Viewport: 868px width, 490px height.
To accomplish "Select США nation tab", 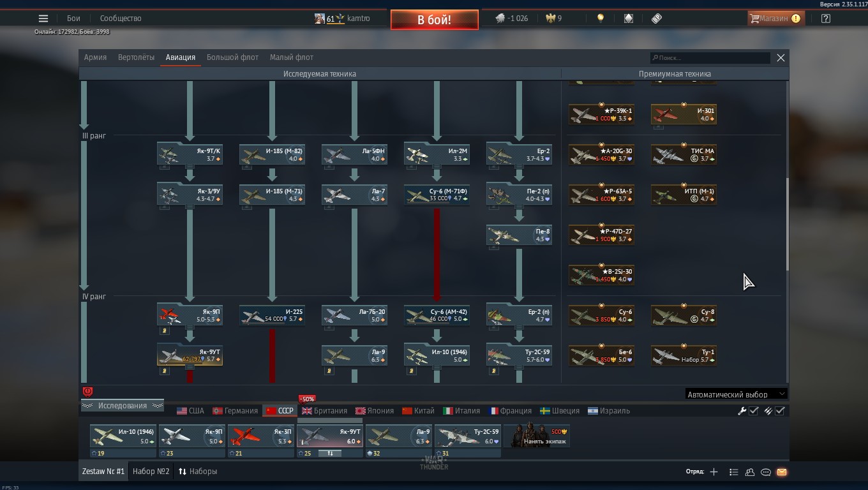I will (x=190, y=411).
